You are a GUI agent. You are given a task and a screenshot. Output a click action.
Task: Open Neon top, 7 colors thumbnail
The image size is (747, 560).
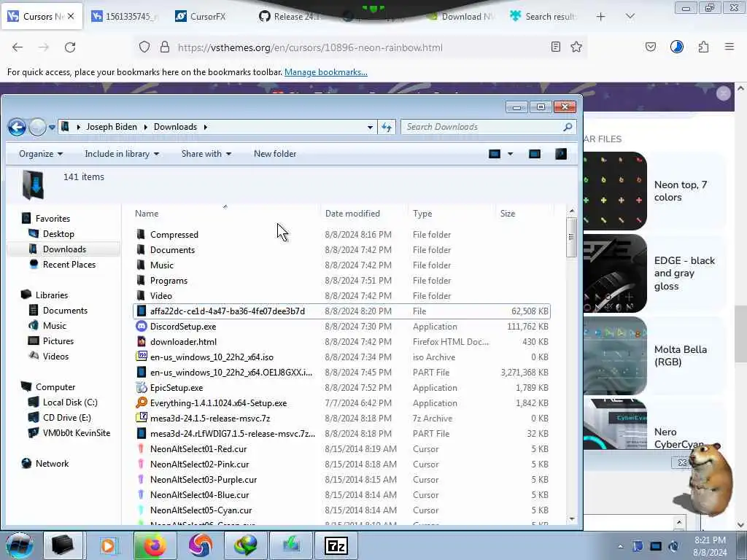(x=614, y=191)
